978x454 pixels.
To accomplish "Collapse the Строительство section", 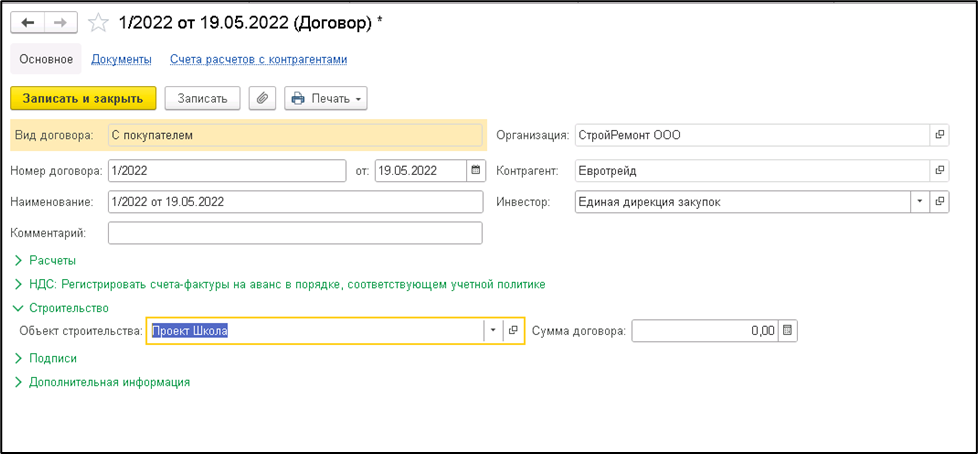I will coord(68,308).
